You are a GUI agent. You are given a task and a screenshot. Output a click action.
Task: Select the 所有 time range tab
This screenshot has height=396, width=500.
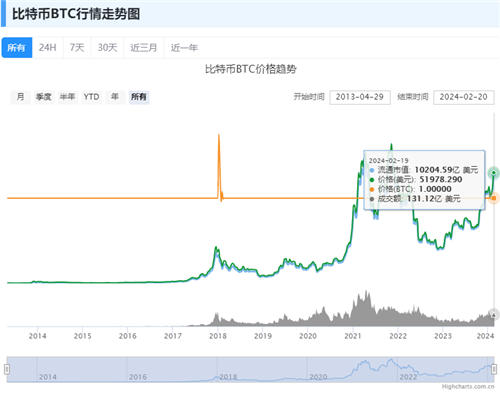point(17,48)
